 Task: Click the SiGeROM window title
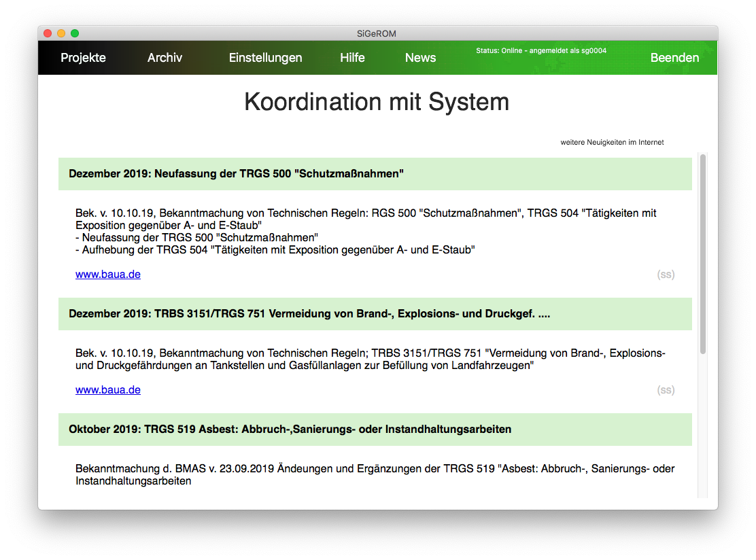377,34
